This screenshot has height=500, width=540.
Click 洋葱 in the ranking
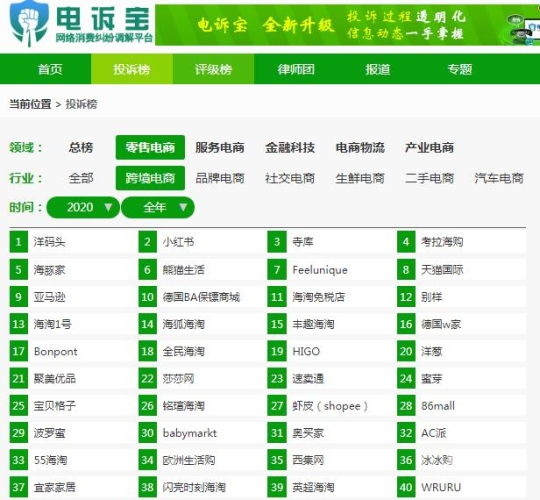click(432, 352)
